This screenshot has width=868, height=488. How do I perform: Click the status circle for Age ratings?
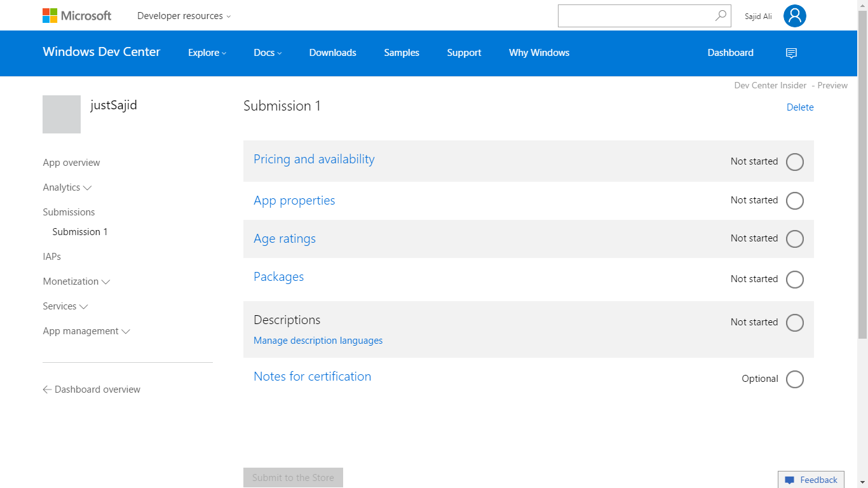pyautogui.click(x=795, y=239)
